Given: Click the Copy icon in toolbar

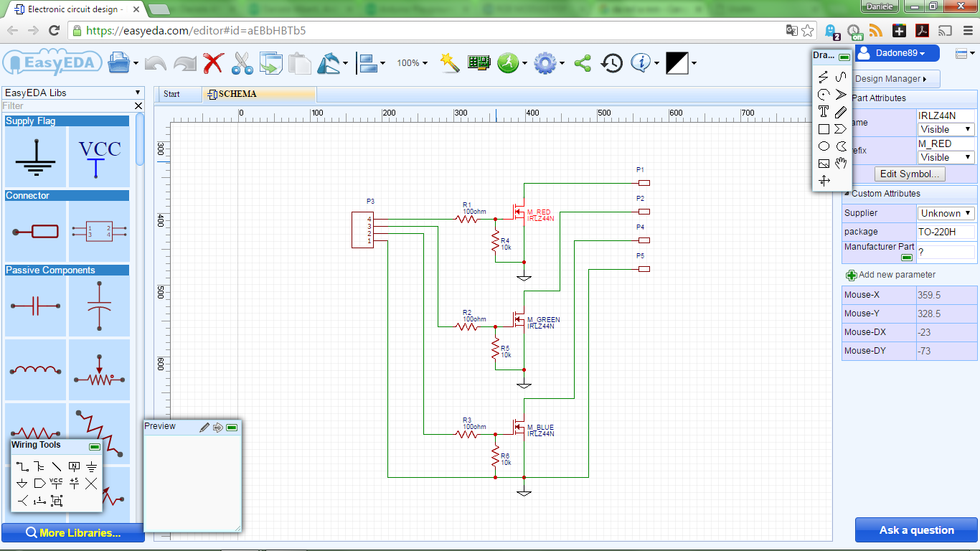Looking at the screenshot, I should coord(271,63).
